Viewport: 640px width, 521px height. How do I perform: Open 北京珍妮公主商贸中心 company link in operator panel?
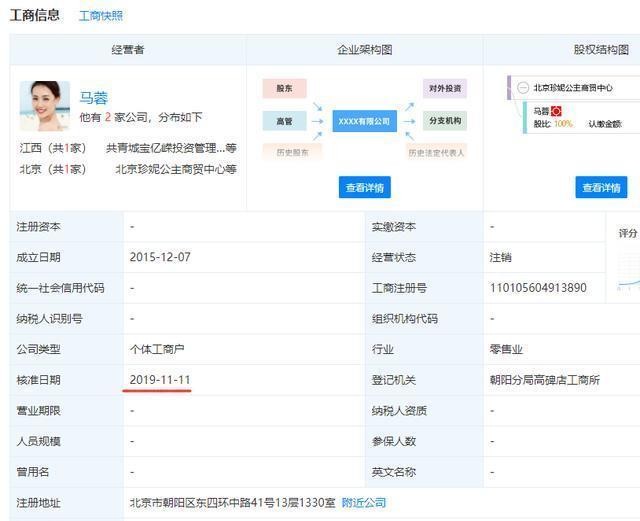[x=175, y=169]
